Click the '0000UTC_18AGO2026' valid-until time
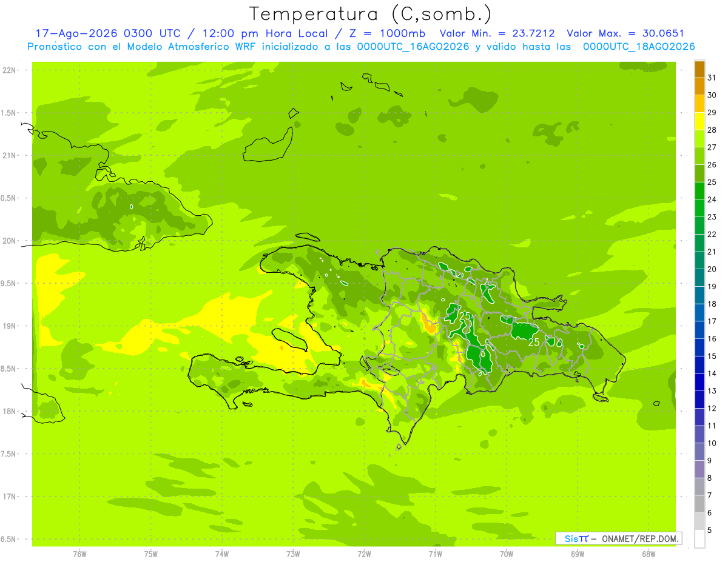This screenshot has width=728, height=562. [639, 47]
